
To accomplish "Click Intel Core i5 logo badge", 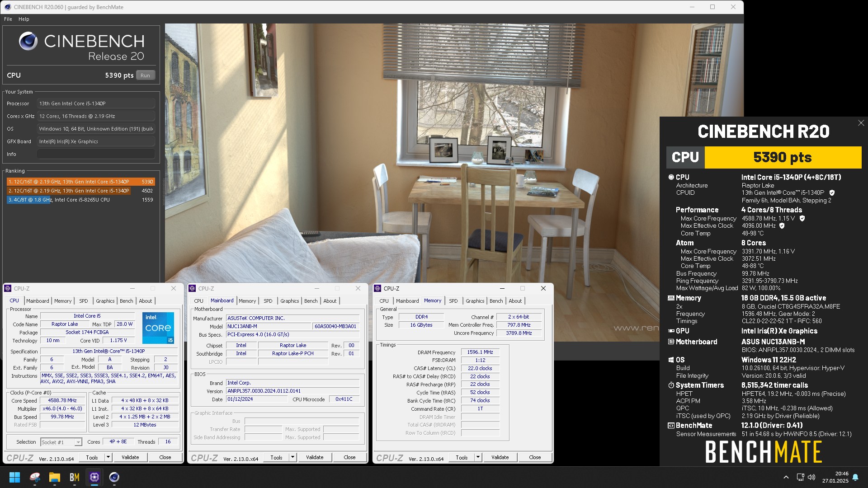I will (x=158, y=328).
